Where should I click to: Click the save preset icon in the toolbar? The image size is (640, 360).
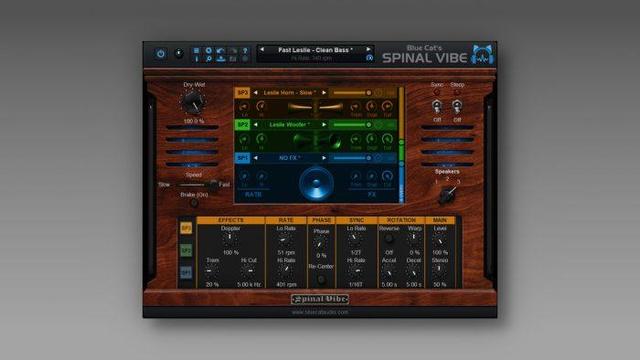click(x=221, y=59)
